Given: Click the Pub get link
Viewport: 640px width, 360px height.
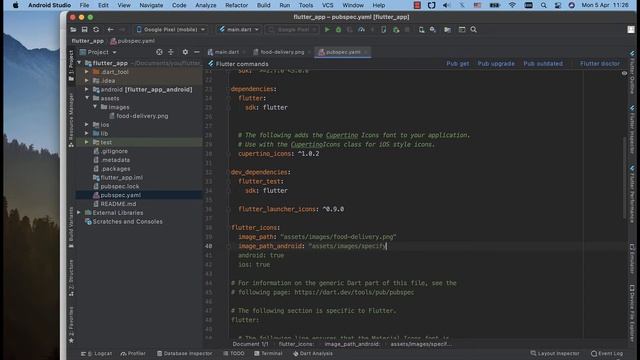Looking at the screenshot, I should pos(458,64).
